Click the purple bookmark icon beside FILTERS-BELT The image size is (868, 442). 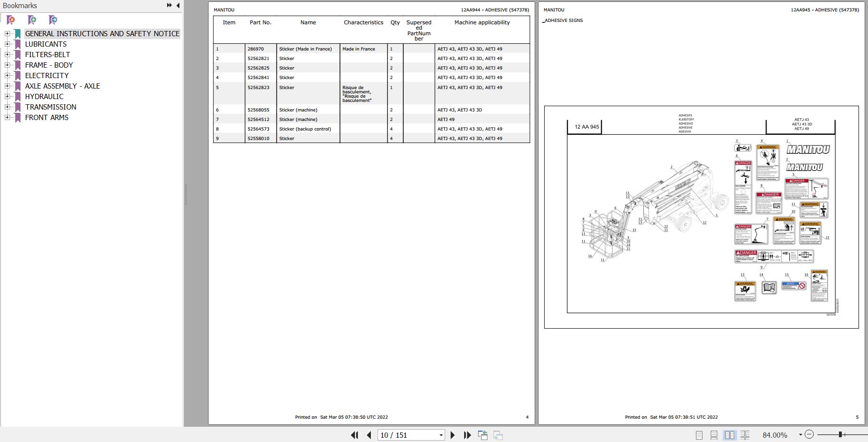18,55
